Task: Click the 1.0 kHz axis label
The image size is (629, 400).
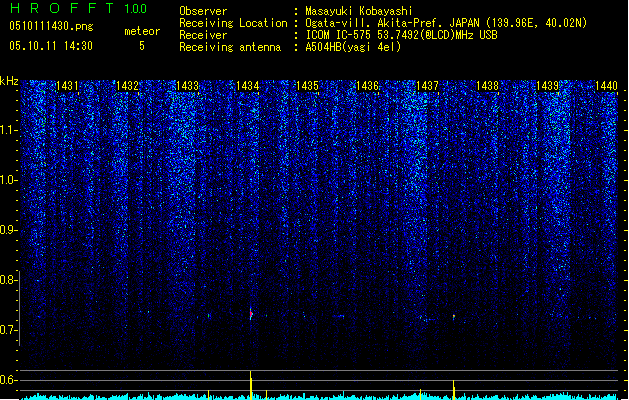Action: point(8,180)
